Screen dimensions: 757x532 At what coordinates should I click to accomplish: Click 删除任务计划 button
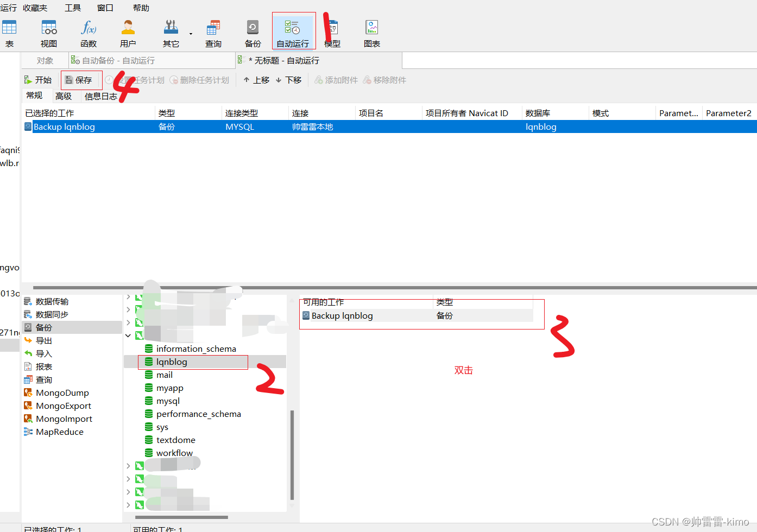(199, 80)
